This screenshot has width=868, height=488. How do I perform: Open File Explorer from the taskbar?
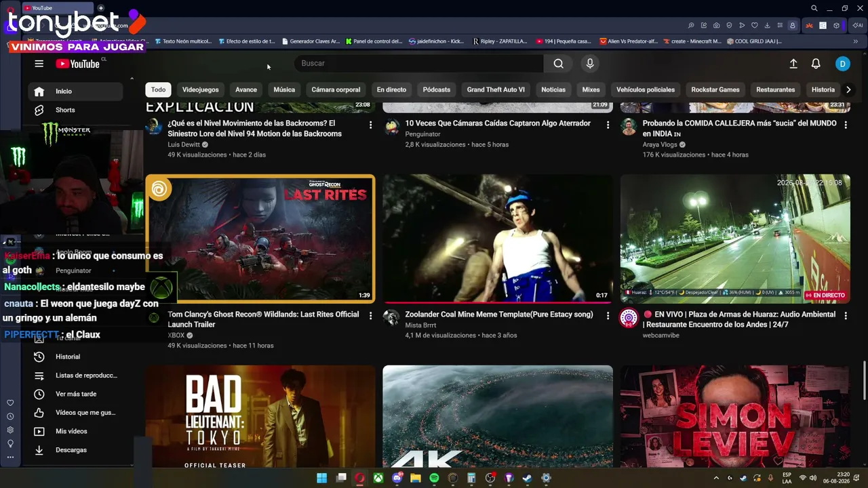tap(416, 478)
